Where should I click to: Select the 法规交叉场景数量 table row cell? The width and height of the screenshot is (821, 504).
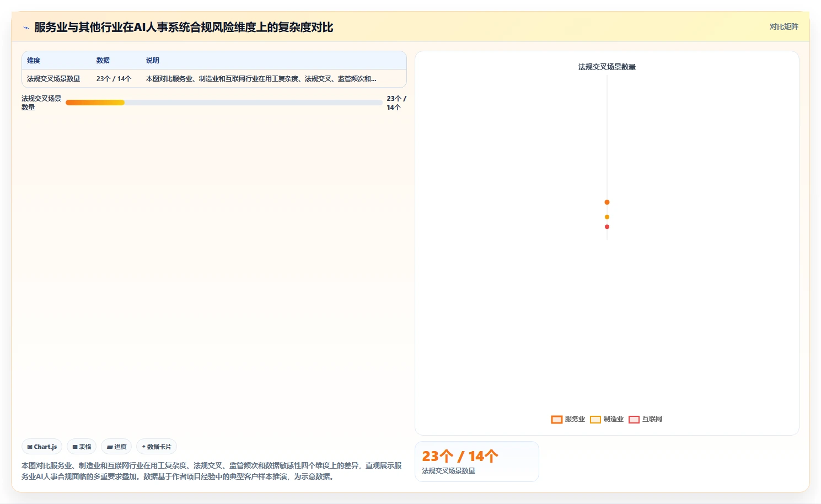53,79
